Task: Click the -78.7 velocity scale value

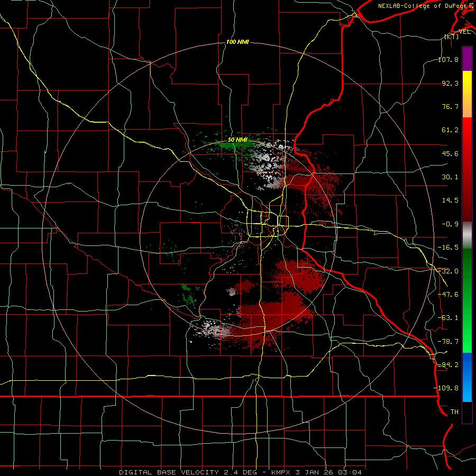Action: (x=448, y=342)
